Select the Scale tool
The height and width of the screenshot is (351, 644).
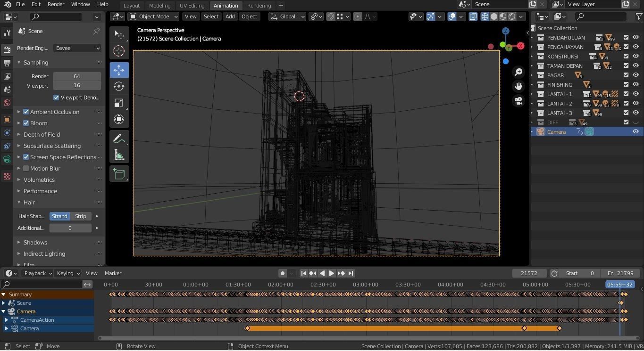(119, 103)
